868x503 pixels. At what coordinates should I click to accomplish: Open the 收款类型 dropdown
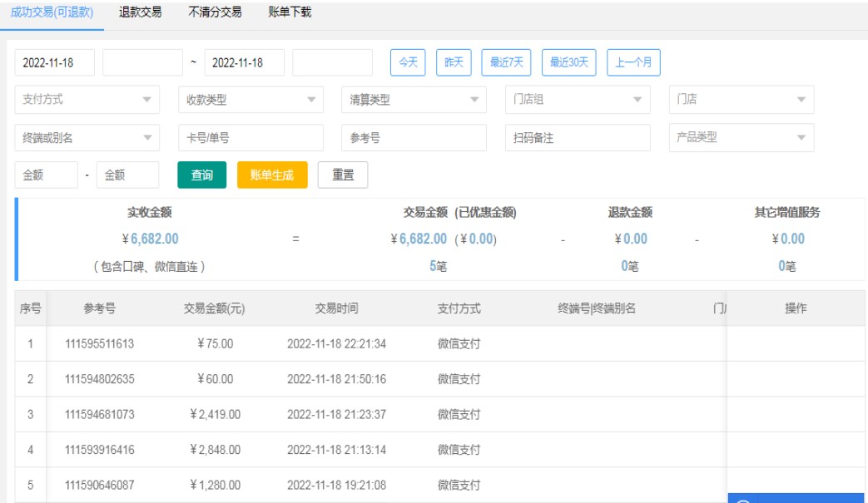(250, 100)
